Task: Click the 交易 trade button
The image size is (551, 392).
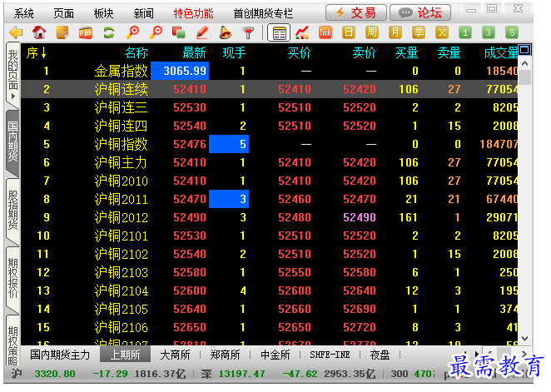Action: pyautogui.click(x=356, y=13)
